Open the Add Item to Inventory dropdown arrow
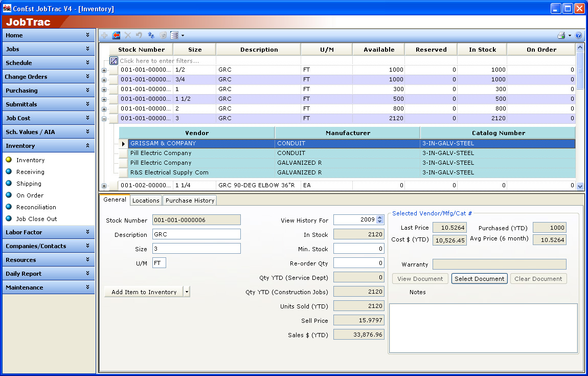The width and height of the screenshot is (588, 376). [x=187, y=292]
